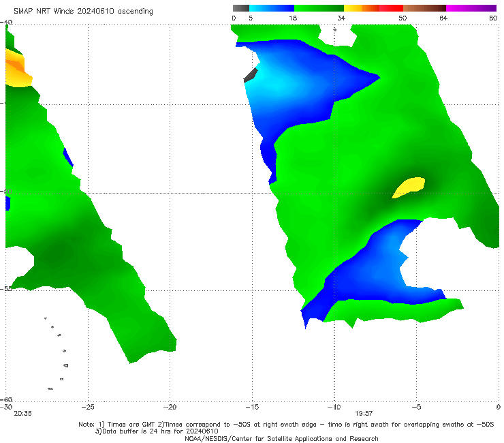Click the '-25' longitude axis label
Screen dimensions: 504x443
click(x=88, y=407)
